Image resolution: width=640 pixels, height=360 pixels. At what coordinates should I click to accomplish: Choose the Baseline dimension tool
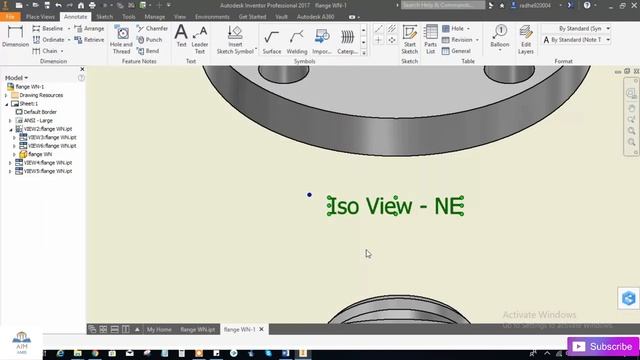point(48,29)
